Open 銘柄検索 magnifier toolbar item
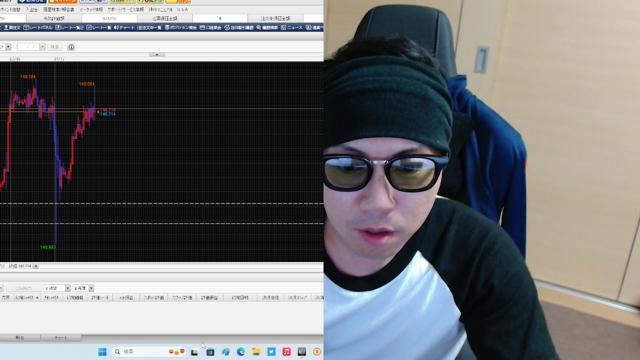Image resolution: width=640 pixels, height=360 pixels. 267,27
